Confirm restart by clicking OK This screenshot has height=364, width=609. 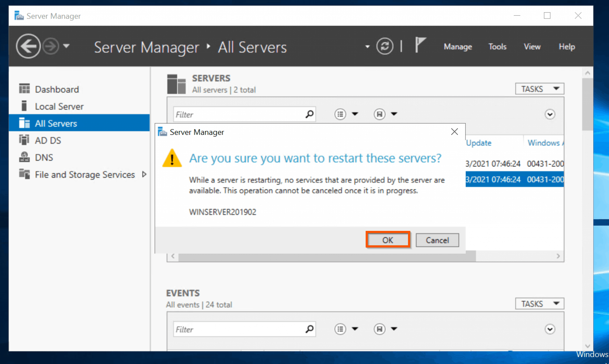(388, 240)
